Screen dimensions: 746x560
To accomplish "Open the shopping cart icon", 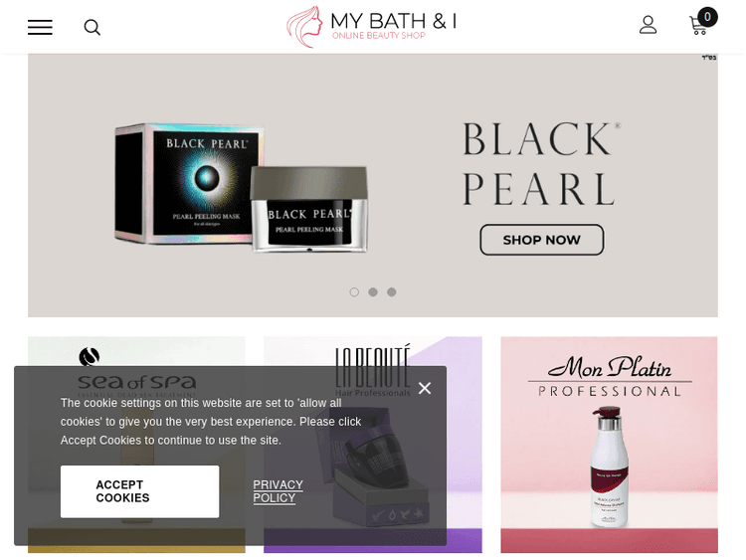I will point(698,26).
